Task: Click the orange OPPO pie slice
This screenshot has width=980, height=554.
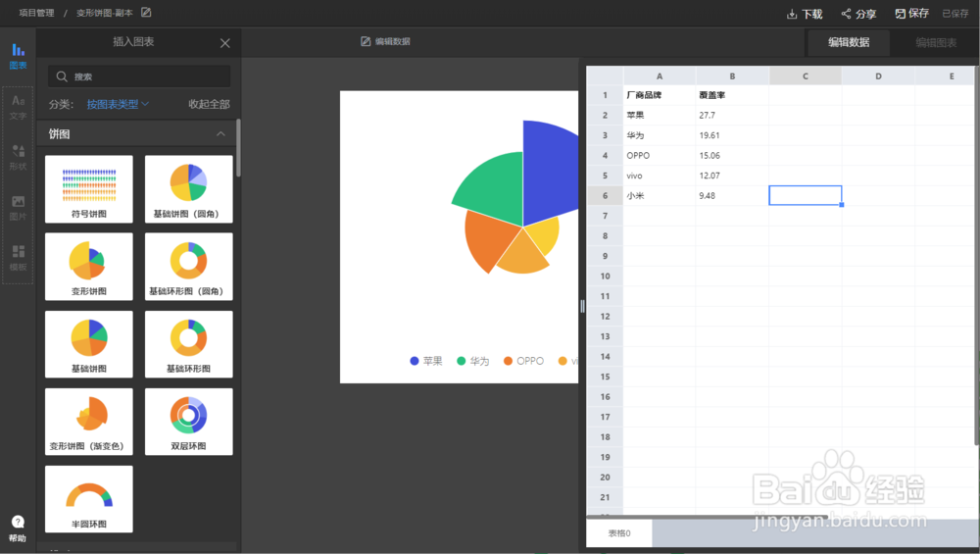Action: pos(492,241)
